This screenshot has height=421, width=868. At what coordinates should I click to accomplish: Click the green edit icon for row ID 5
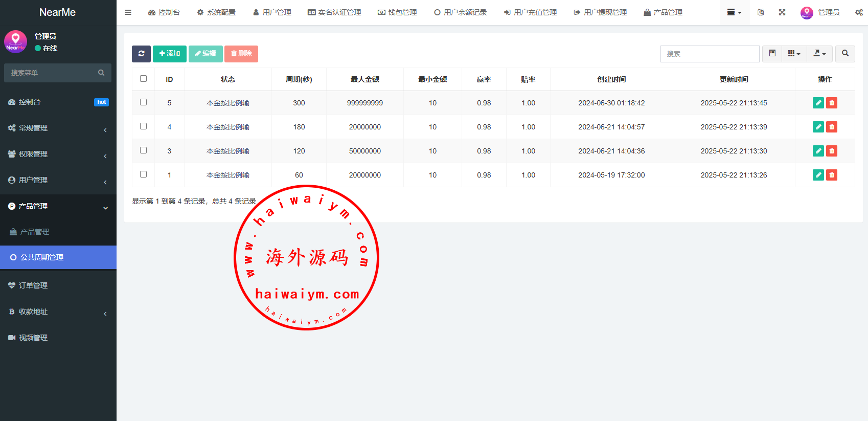pyautogui.click(x=818, y=103)
